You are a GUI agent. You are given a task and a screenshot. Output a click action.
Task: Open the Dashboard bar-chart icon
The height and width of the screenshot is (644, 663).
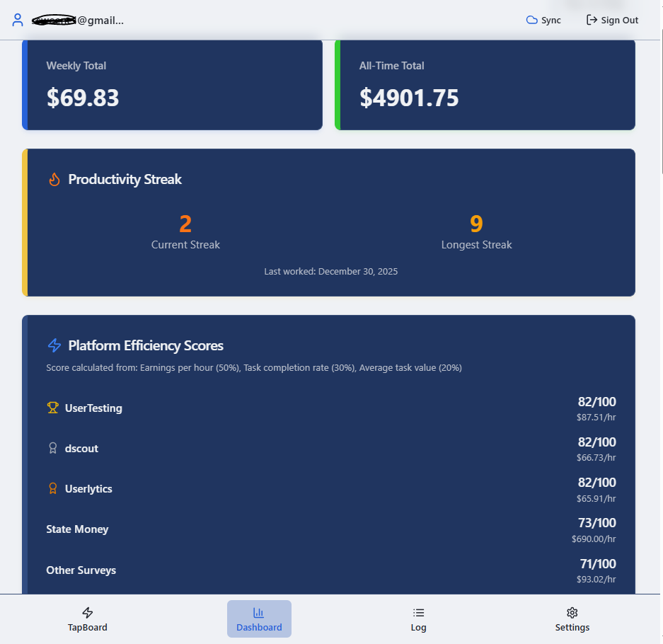[259, 611]
